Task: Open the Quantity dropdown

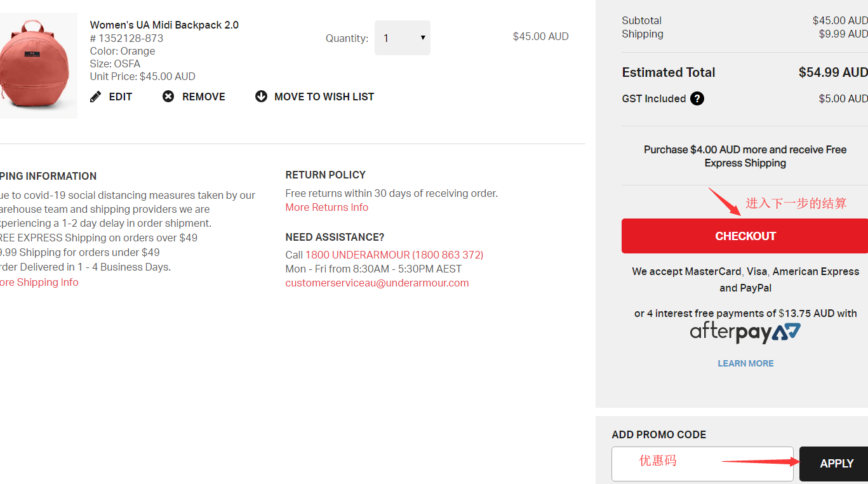Action: click(x=403, y=38)
